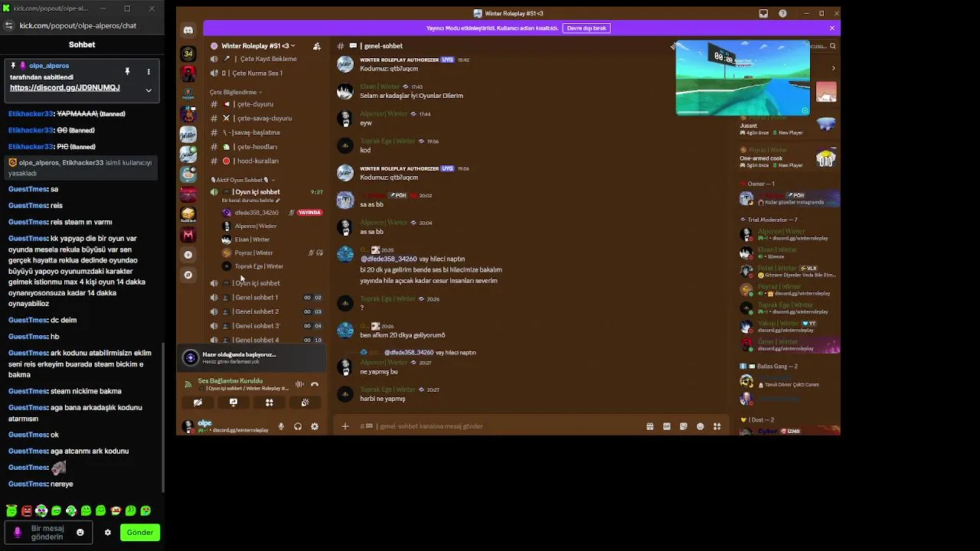The width and height of the screenshot is (980, 551).
Task: Open the Kick browser tab
Action: pyautogui.click(x=50, y=8)
